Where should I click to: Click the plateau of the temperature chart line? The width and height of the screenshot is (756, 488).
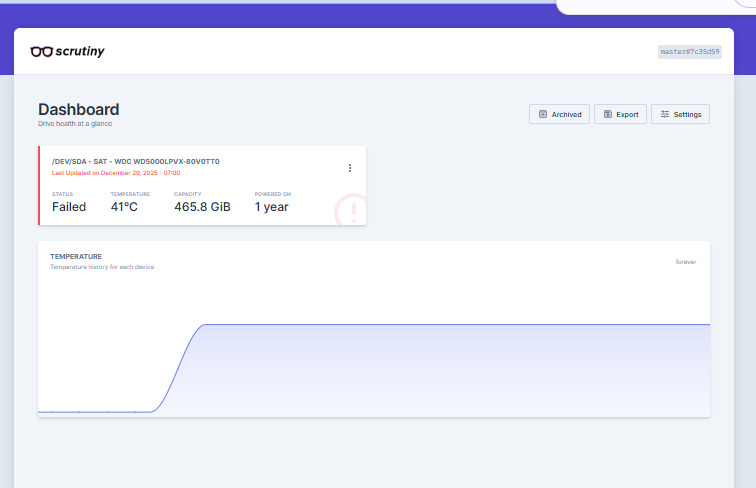450,325
